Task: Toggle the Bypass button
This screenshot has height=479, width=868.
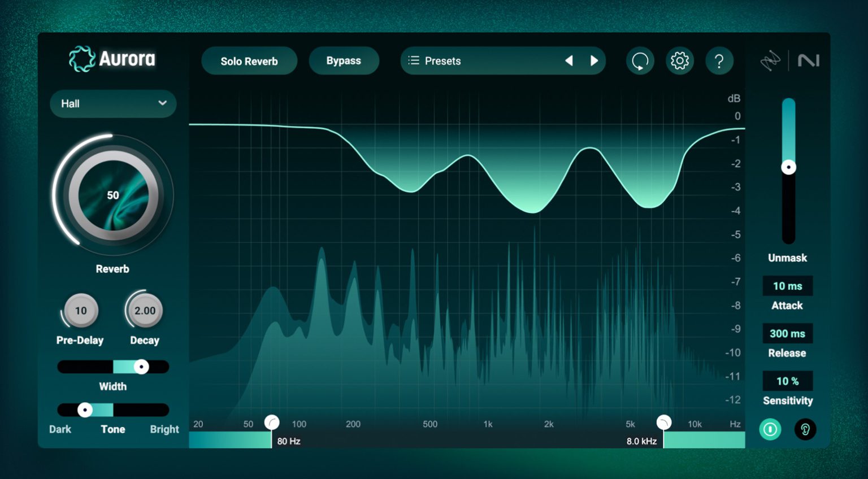Action: click(344, 61)
